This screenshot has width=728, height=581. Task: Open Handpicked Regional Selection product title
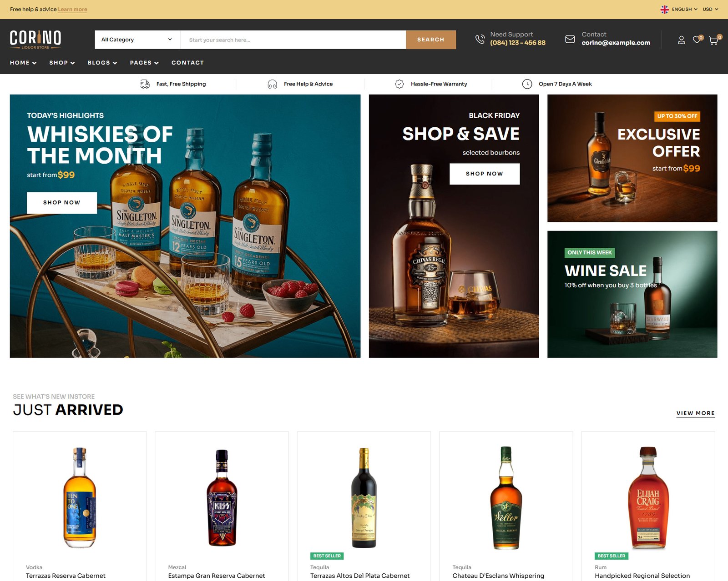tap(642, 576)
